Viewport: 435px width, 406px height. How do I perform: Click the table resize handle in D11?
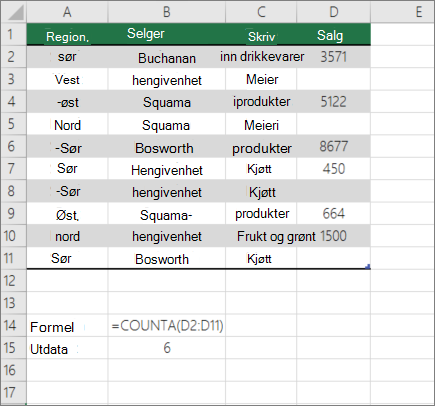point(368,266)
